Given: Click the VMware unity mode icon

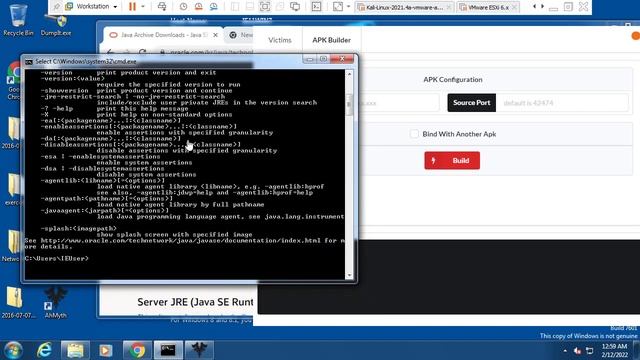Looking at the screenshot, I should (280, 7).
